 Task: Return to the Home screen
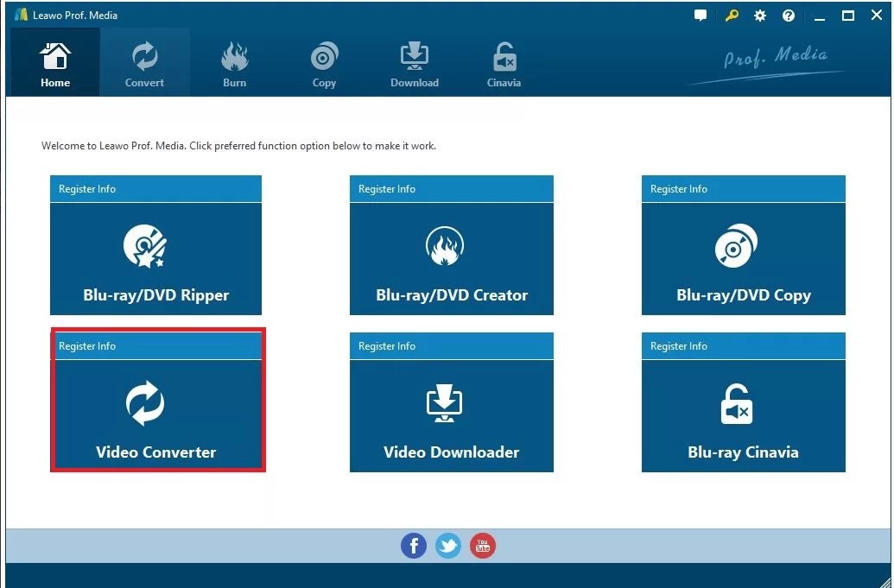coord(54,61)
